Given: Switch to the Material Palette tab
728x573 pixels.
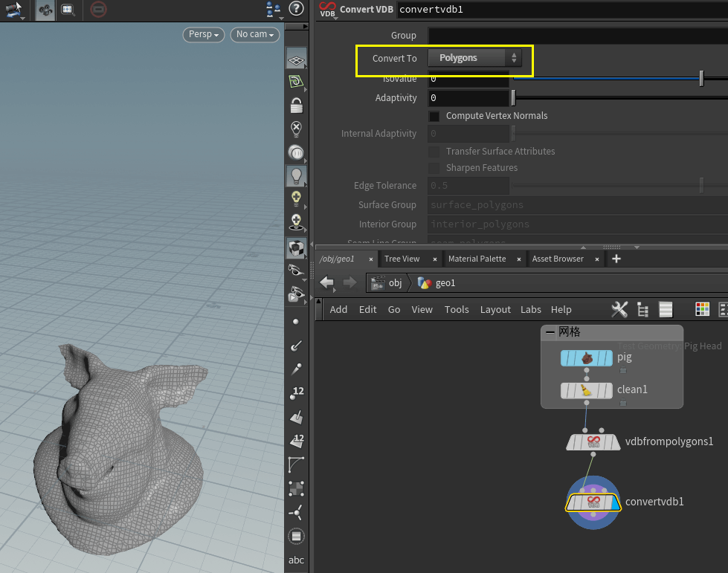Looking at the screenshot, I should [x=477, y=259].
